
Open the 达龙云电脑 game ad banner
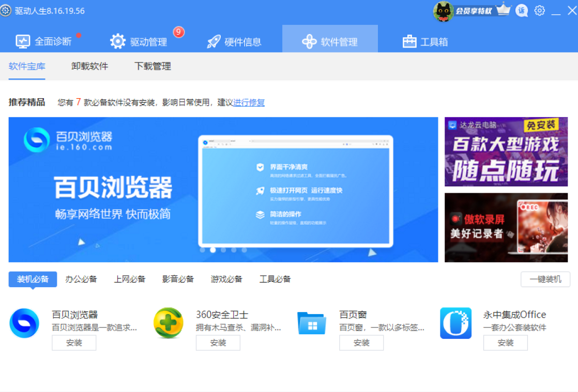tap(506, 152)
